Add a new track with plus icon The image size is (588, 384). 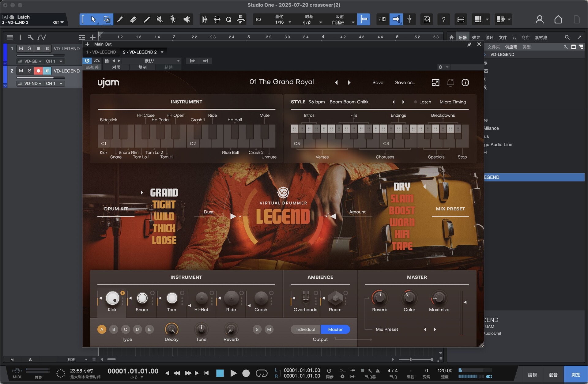tap(92, 37)
